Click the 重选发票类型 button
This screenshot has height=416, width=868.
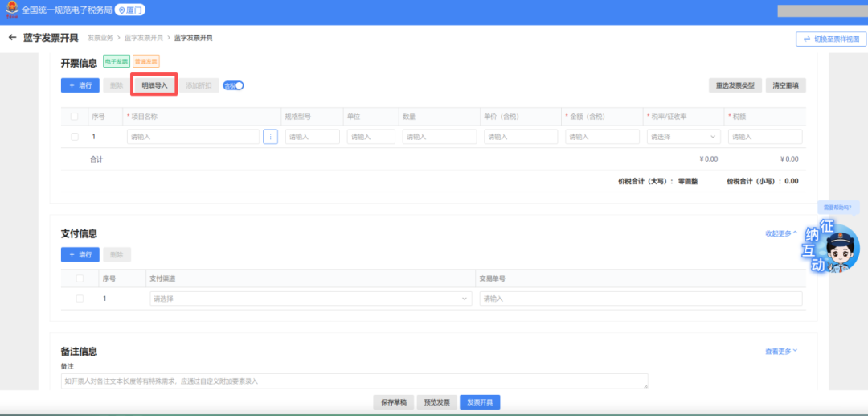(x=735, y=85)
